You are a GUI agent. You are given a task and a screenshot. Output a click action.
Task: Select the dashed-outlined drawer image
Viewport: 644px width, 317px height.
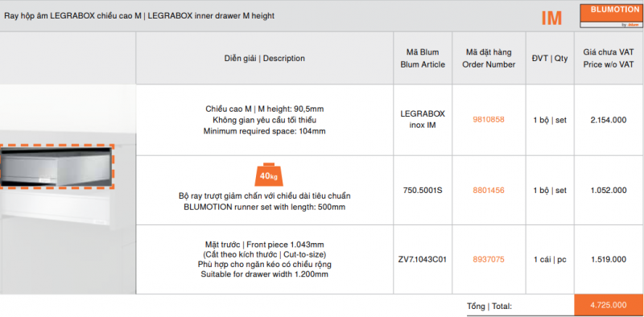(56, 166)
